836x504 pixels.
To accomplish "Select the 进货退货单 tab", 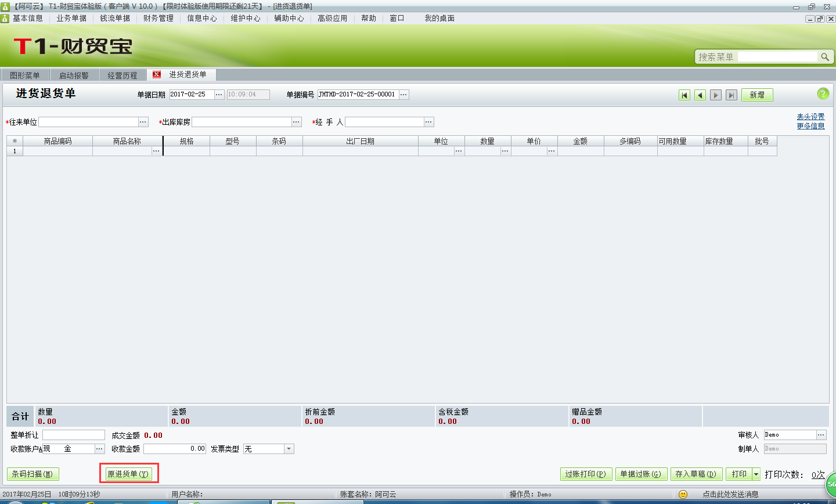I will point(188,74).
